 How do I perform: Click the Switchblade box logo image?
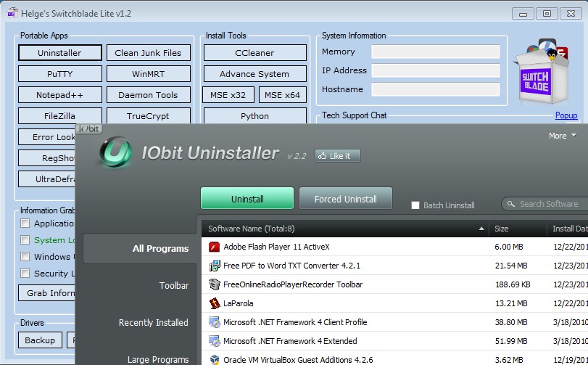pos(542,72)
